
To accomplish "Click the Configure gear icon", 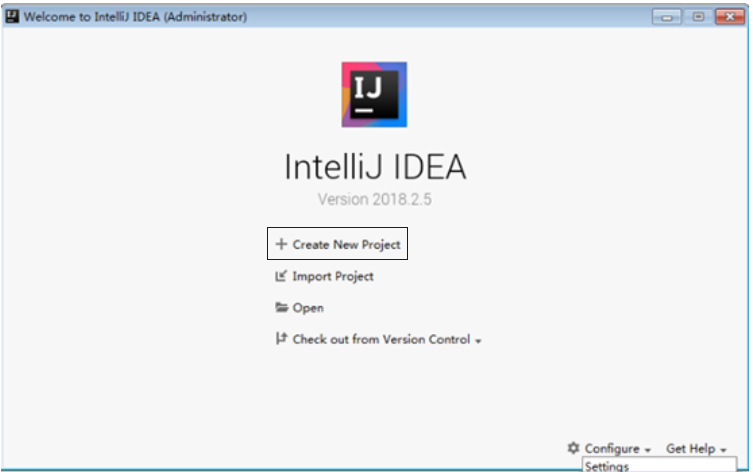I will pyautogui.click(x=573, y=448).
